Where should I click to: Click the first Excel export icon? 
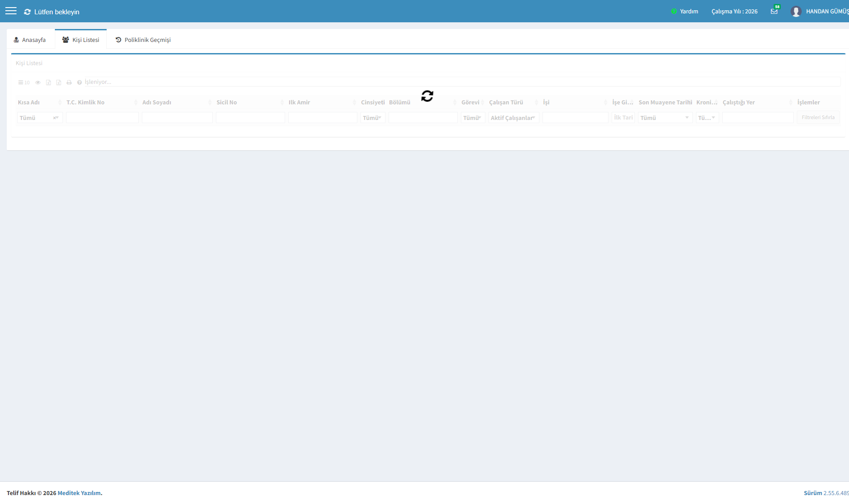pos(49,83)
